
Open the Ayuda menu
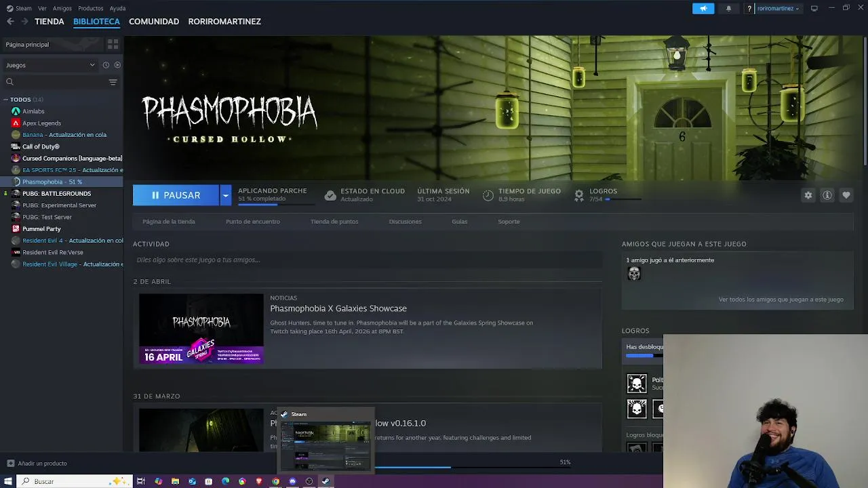pyautogui.click(x=117, y=8)
